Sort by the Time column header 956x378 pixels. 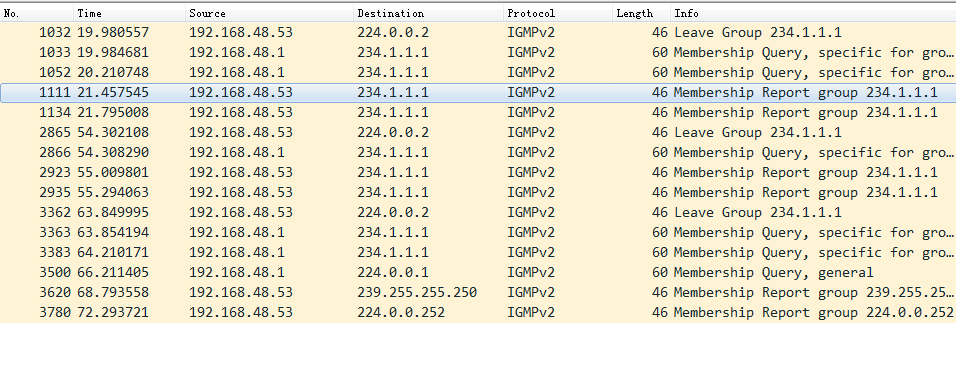(129, 13)
